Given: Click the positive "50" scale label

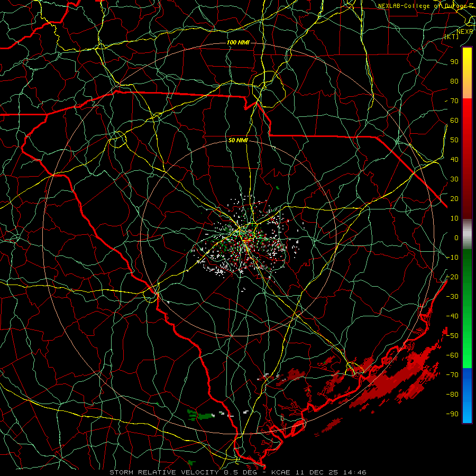Looking at the screenshot, I should tap(454, 140).
